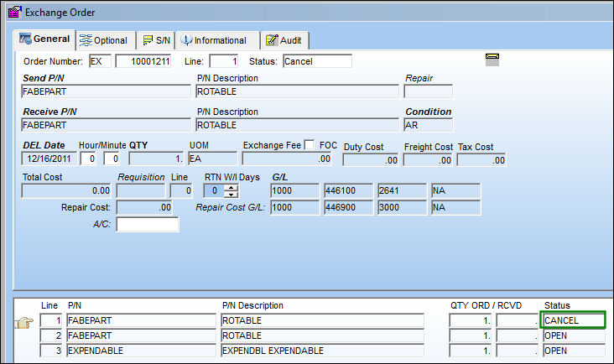Click the Status field showing Cancel
The height and width of the screenshot is (364, 614).
pos(317,61)
